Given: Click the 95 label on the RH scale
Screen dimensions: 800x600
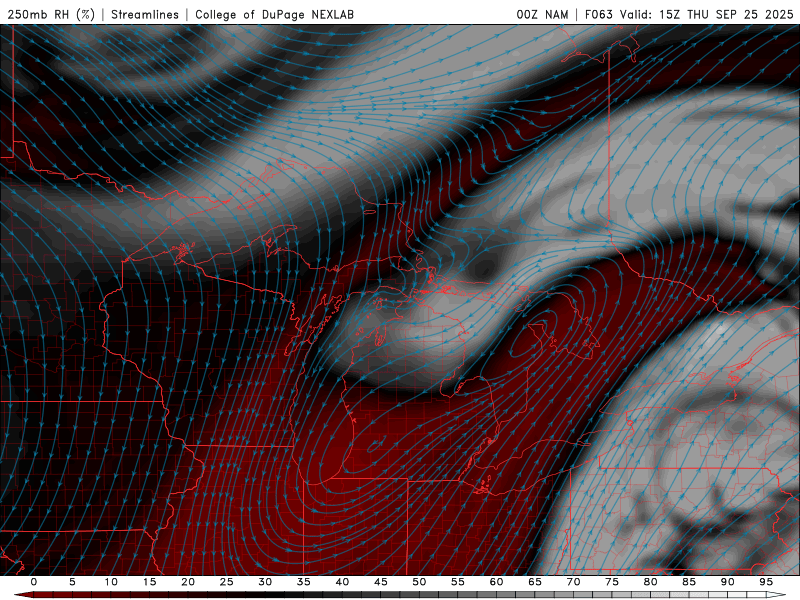Looking at the screenshot, I should [x=766, y=582].
